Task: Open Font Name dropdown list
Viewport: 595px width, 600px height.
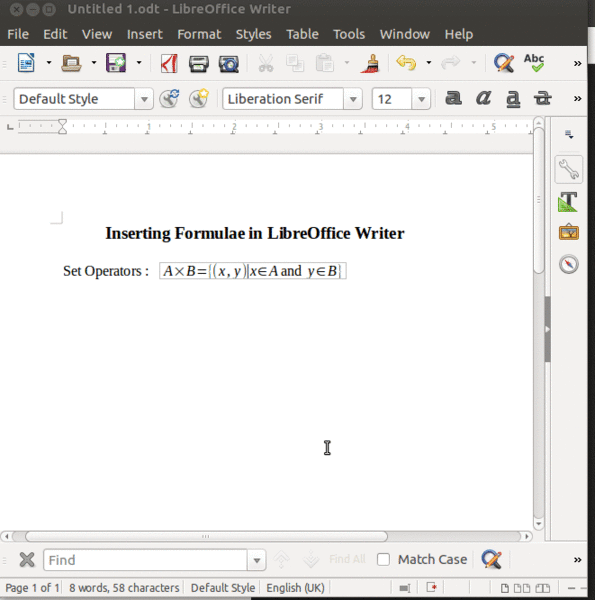Action: [x=353, y=99]
